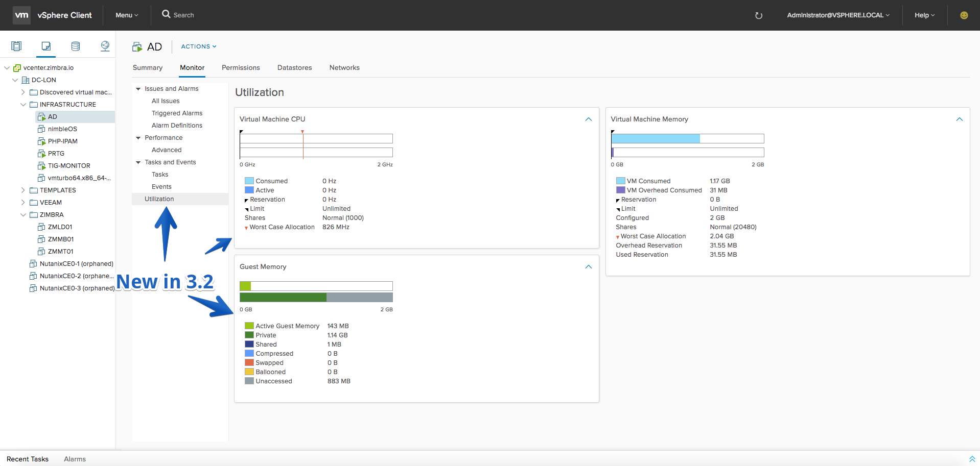Screen dimensions: 980x466
Task: Click the ZMLD01 virtual machine icon
Action: coord(41,227)
